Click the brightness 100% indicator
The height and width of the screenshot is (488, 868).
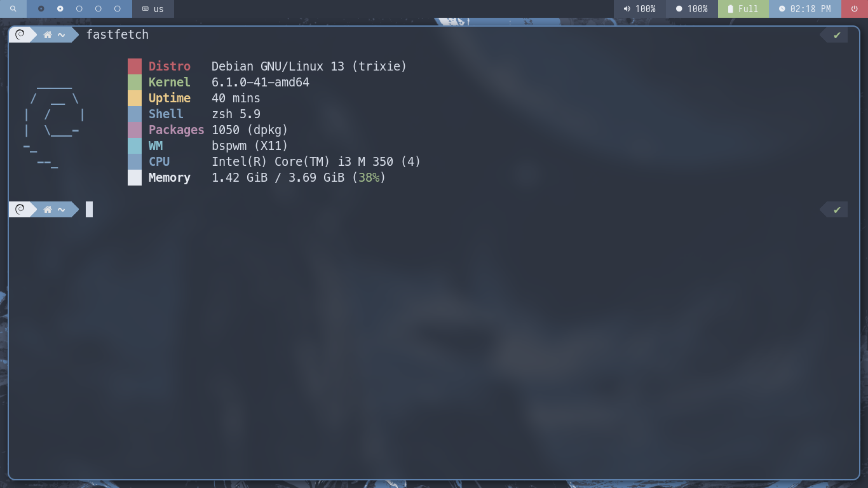(691, 9)
